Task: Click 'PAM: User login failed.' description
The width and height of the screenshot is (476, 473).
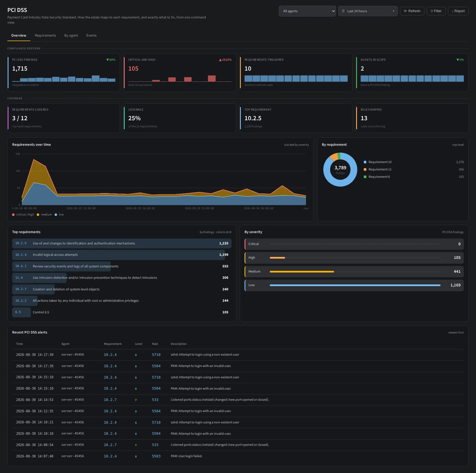Action: 187,456
